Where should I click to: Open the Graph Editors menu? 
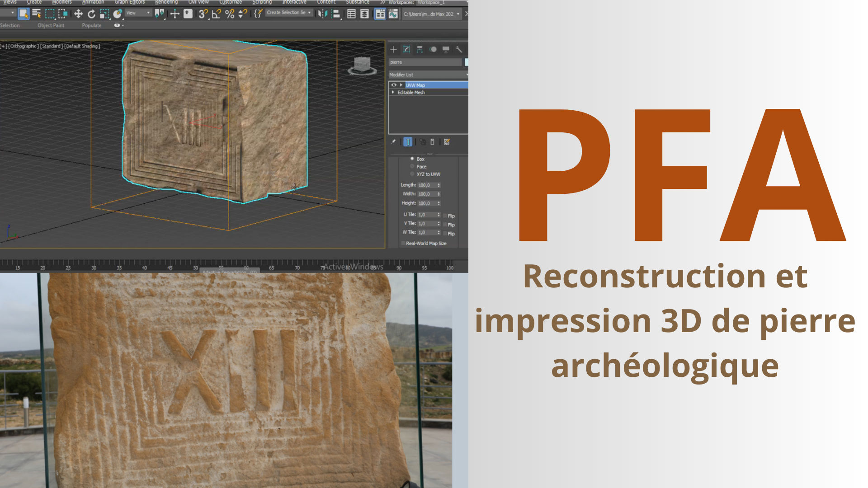130,2
